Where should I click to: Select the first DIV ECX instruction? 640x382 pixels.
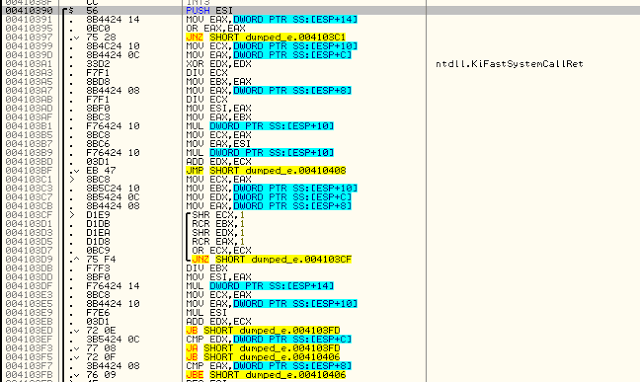(207, 73)
